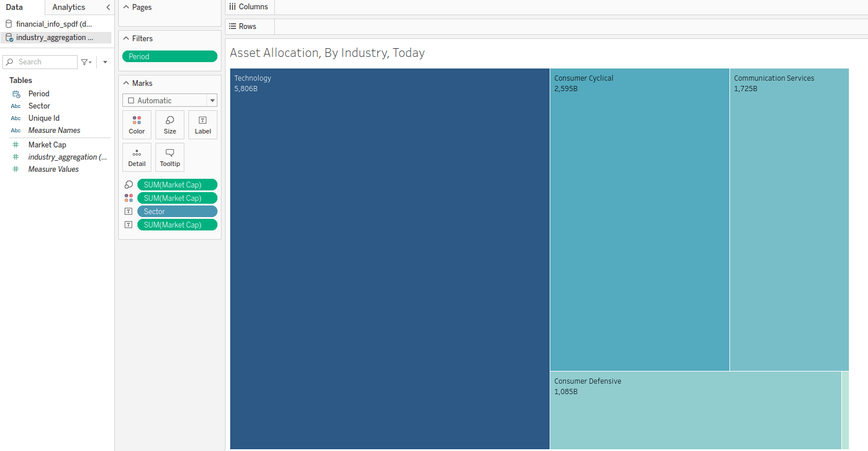Select the Technology treemap block
The width and height of the screenshot is (868, 451).
click(390, 259)
